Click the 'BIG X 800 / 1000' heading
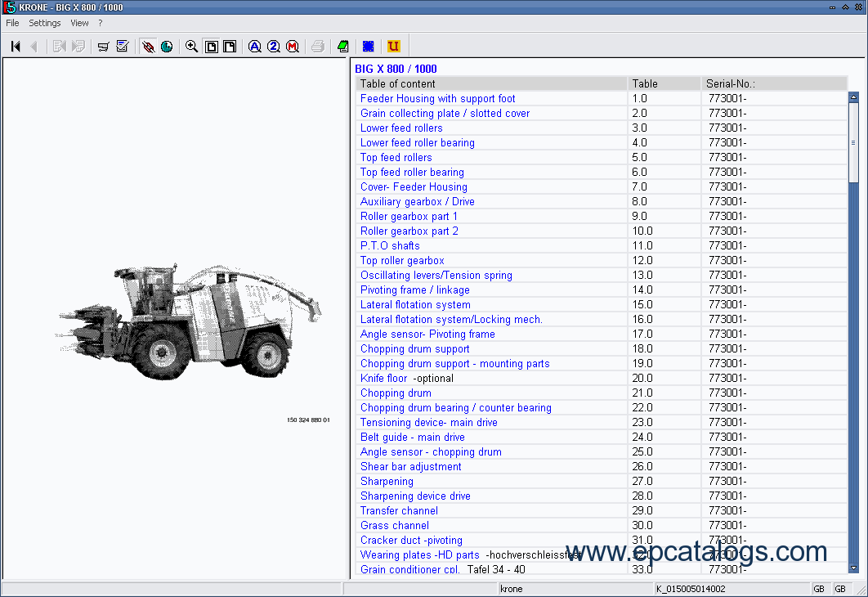The image size is (868, 597). (396, 70)
